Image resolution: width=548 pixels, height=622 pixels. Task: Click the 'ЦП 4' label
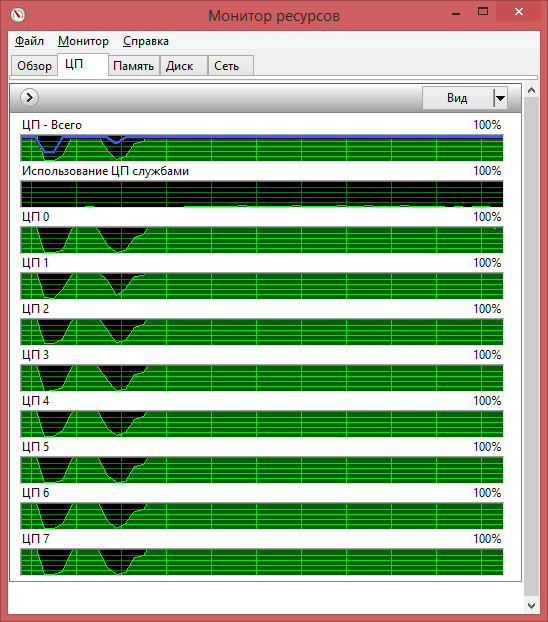(35, 401)
